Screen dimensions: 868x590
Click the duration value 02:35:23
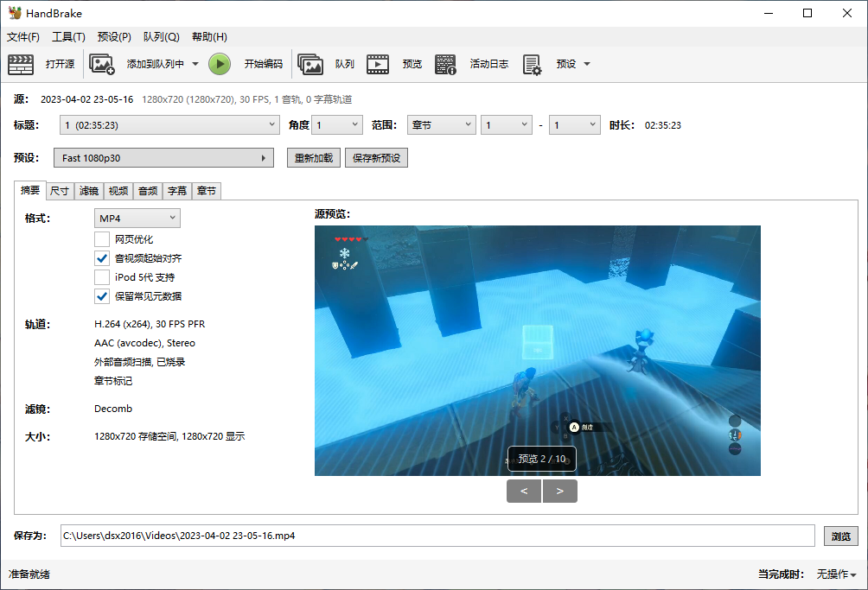(662, 125)
